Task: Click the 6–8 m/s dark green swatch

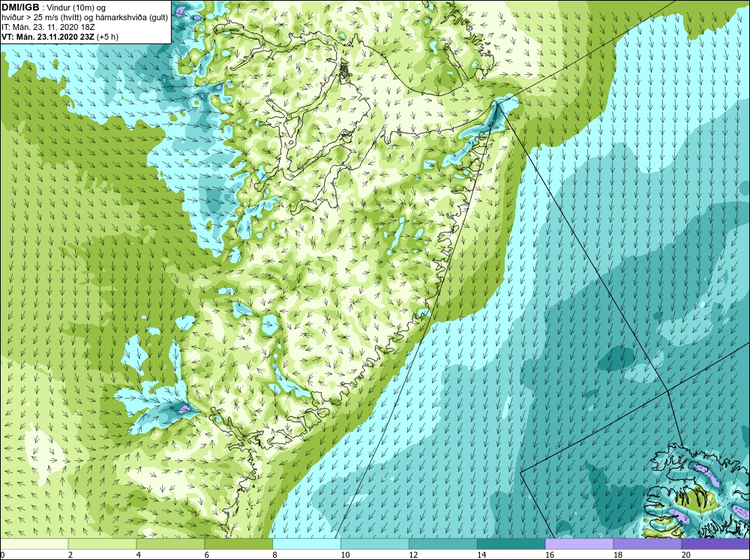Action: point(238,544)
